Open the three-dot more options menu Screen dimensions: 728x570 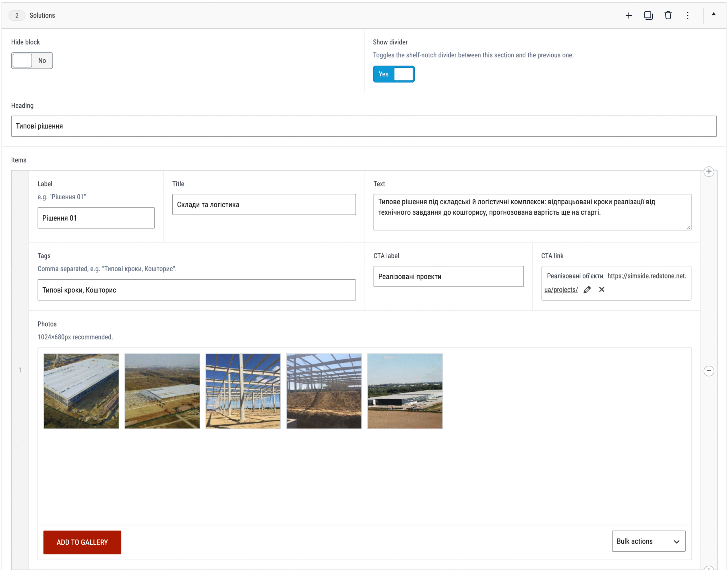(x=687, y=15)
